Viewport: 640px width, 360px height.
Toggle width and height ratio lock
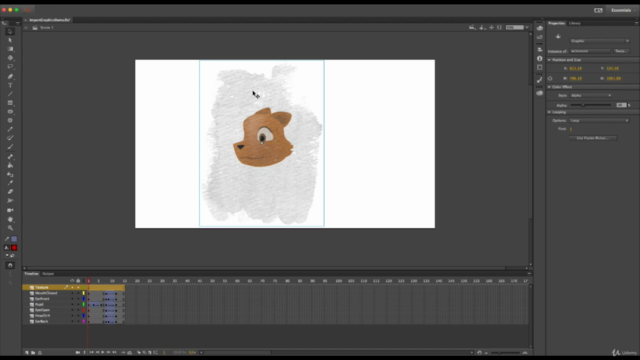pyautogui.click(x=550, y=78)
